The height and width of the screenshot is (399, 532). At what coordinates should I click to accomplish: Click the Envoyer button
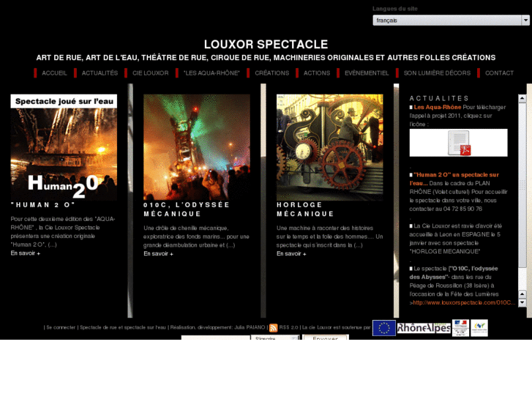[326, 338]
